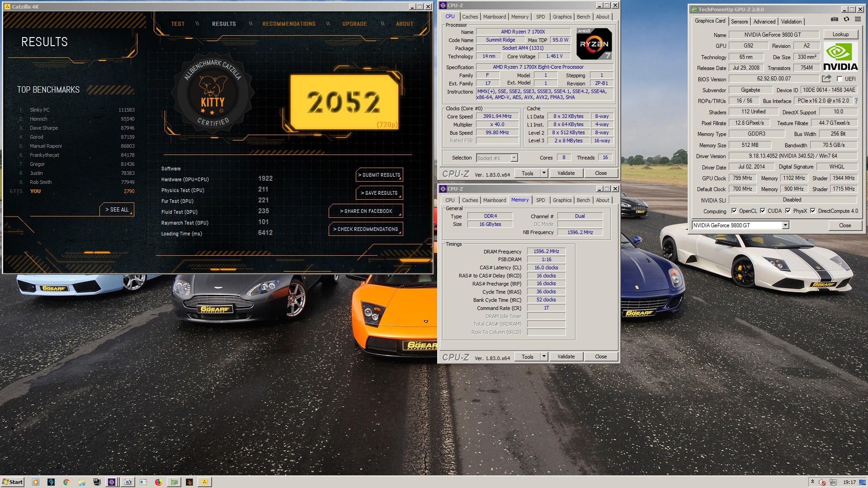Open SPD tab in bottom CPU-Z window
868x488 pixels.
point(540,200)
